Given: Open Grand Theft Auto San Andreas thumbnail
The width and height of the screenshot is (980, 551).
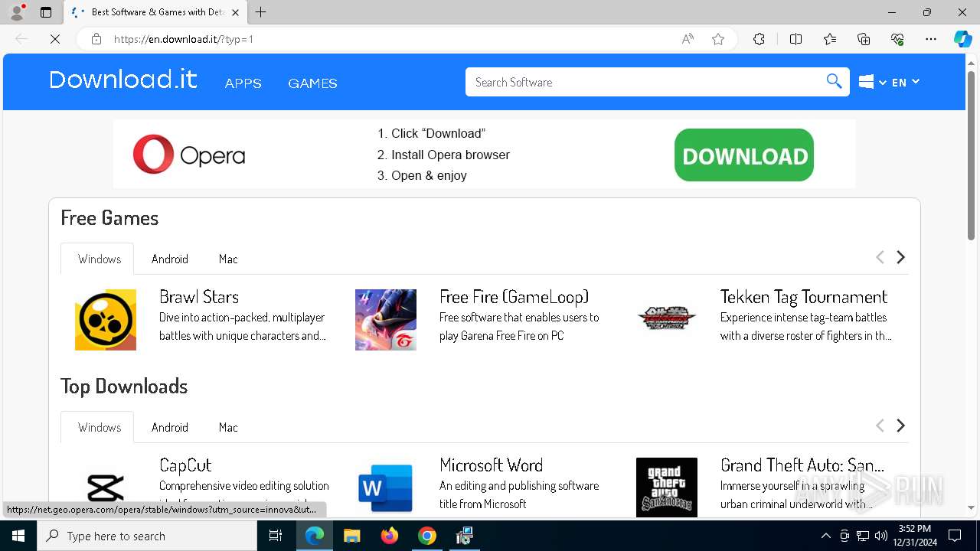Looking at the screenshot, I should pyautogui.click(x=667, y=487).
